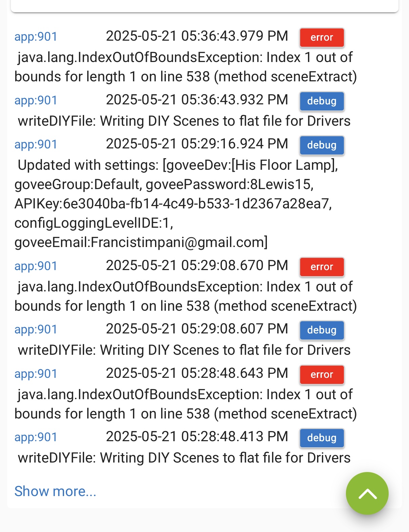
Task: Follow app:901 link next to 05:29:08.670
Action: pyautogui.click(x=36, y=266)
